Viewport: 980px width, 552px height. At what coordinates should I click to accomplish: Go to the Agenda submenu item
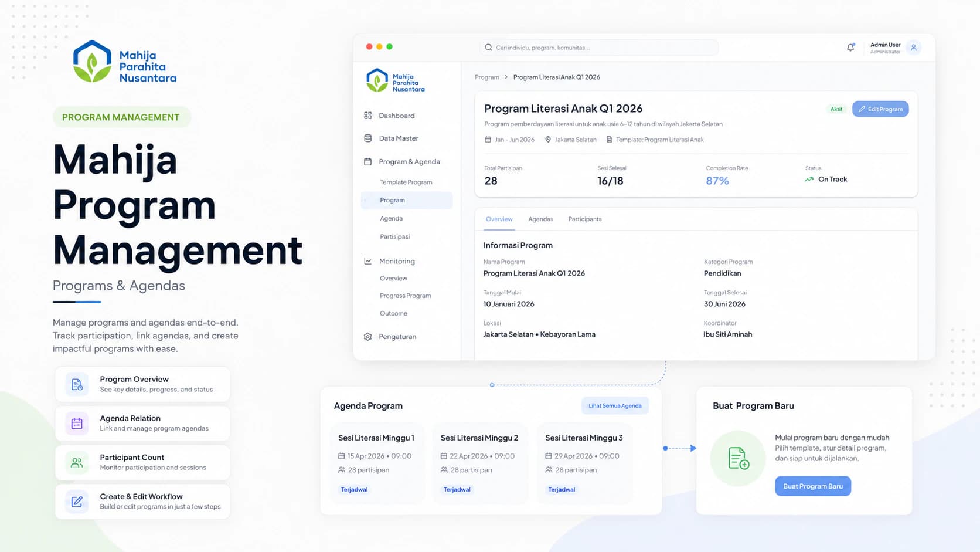[391, 218]
